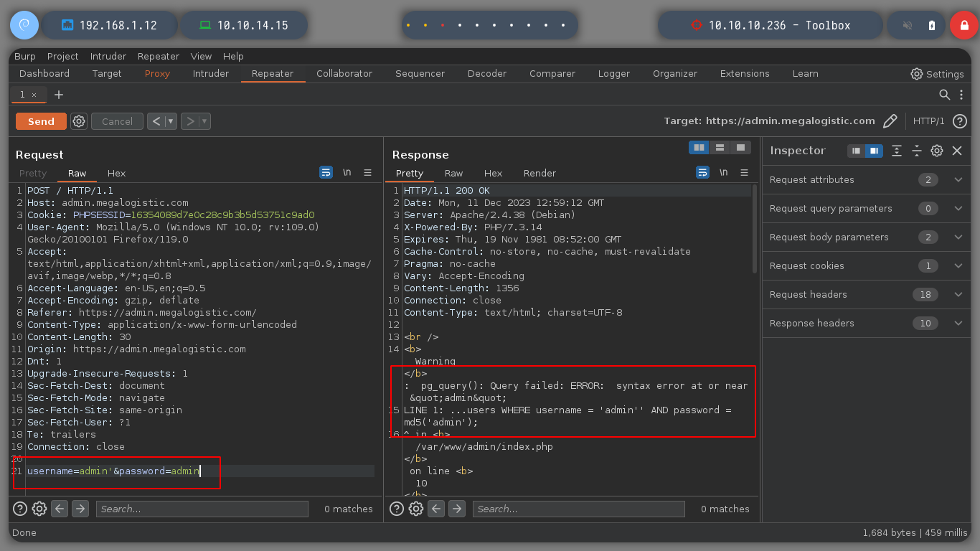Screen dimensions: 980x551
Task: Open help icon beside HTTP/1
Action: point(960,121)
